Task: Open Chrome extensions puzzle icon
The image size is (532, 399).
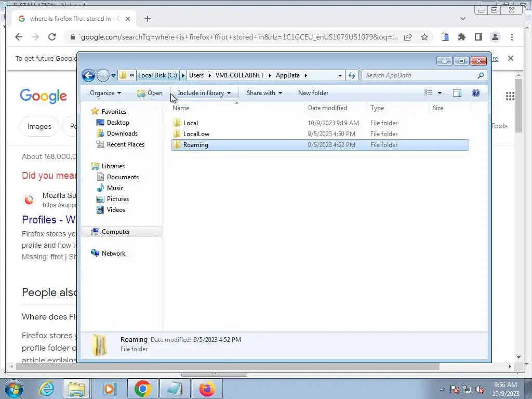Action: pyautogui.click(x=461, y=37)
